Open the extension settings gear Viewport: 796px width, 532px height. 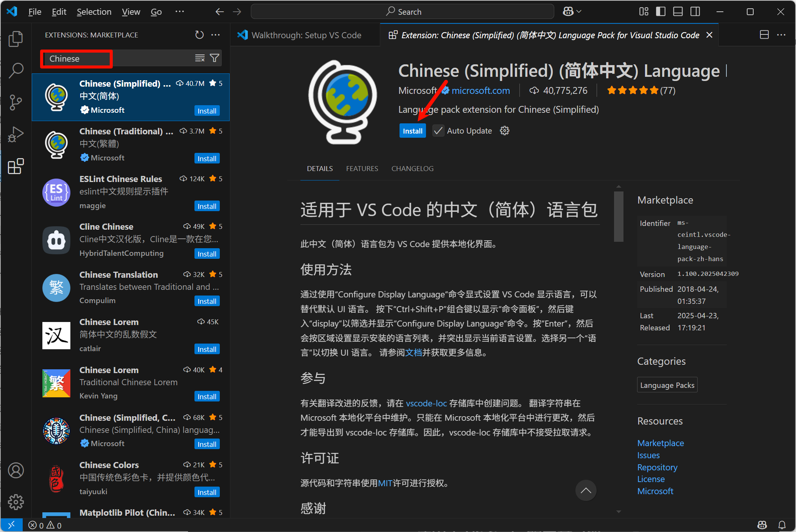click(505, 131)
